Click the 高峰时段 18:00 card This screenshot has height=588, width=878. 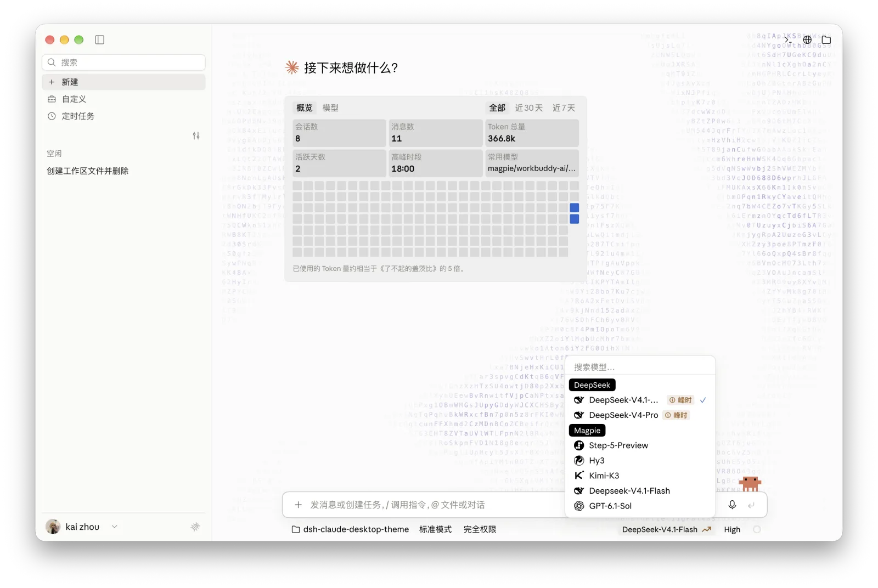436,163
